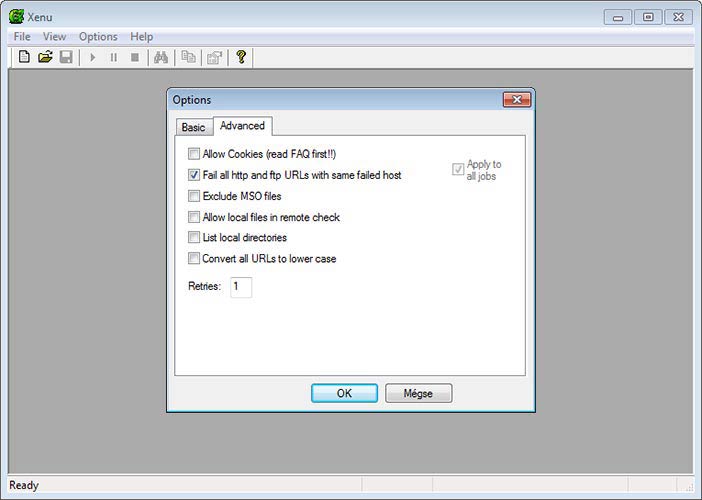Click the OK button

(x=344, y=393)
